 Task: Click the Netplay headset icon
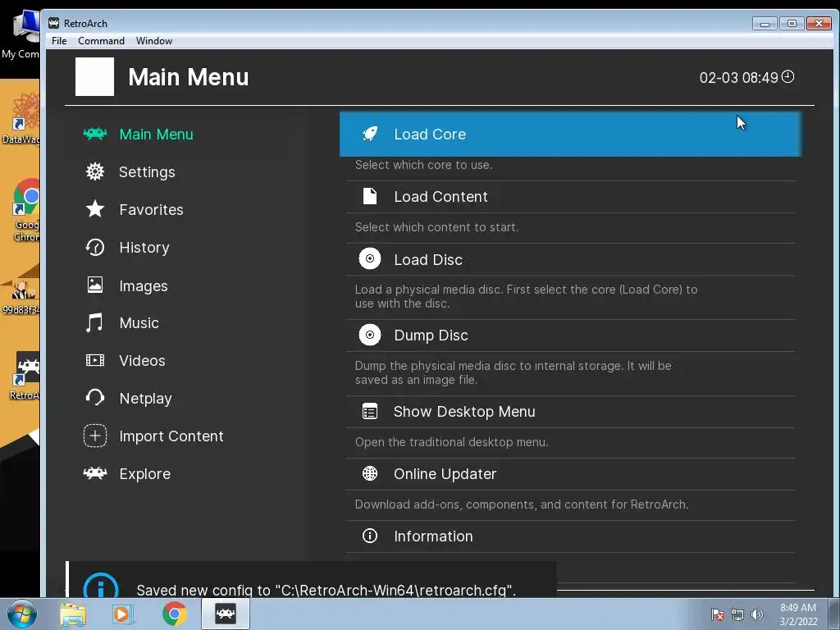[95, 398]
